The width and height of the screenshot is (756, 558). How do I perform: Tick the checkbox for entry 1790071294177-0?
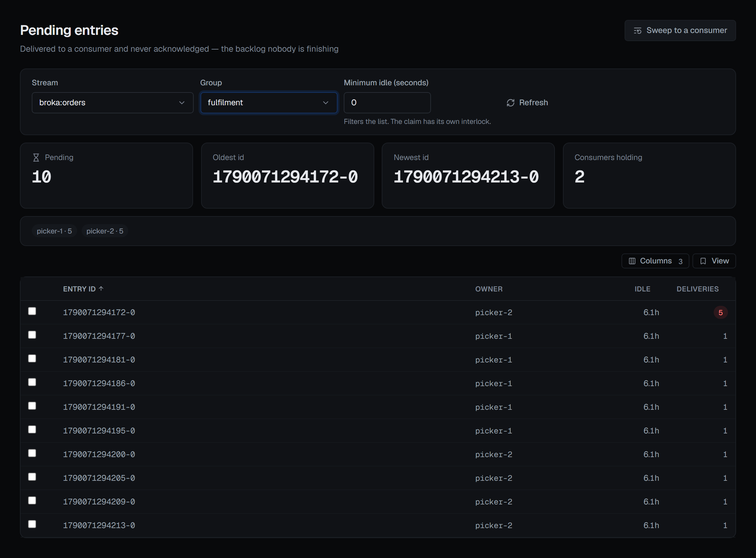32,335
